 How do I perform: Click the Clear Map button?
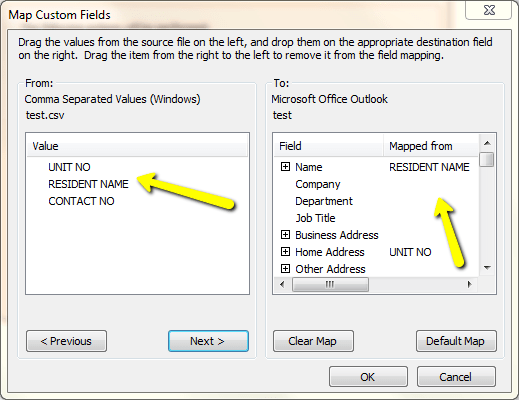[x=313, y=341]
